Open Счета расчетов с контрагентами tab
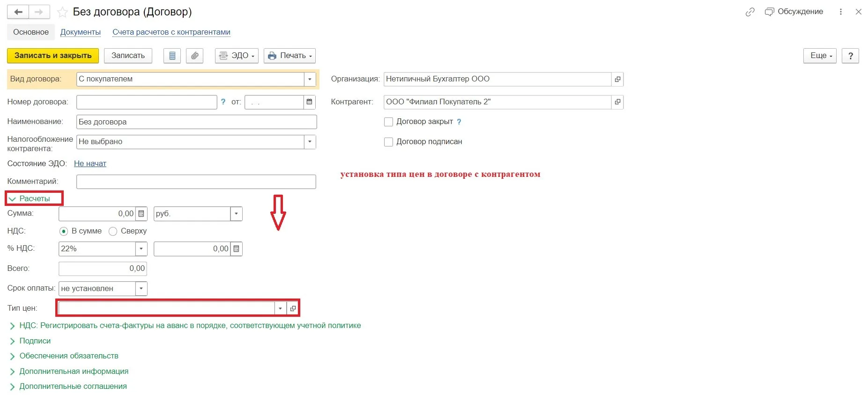The image size is (868, 401). 171,32
